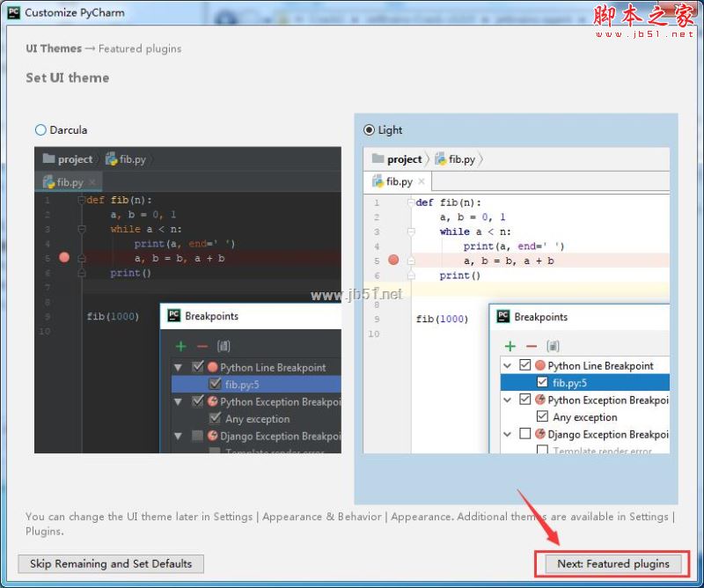This screenshot has height=588, width=704.
Task: Collapse the Python Exception Breakpoint node
Action: (x=508, y=400)
